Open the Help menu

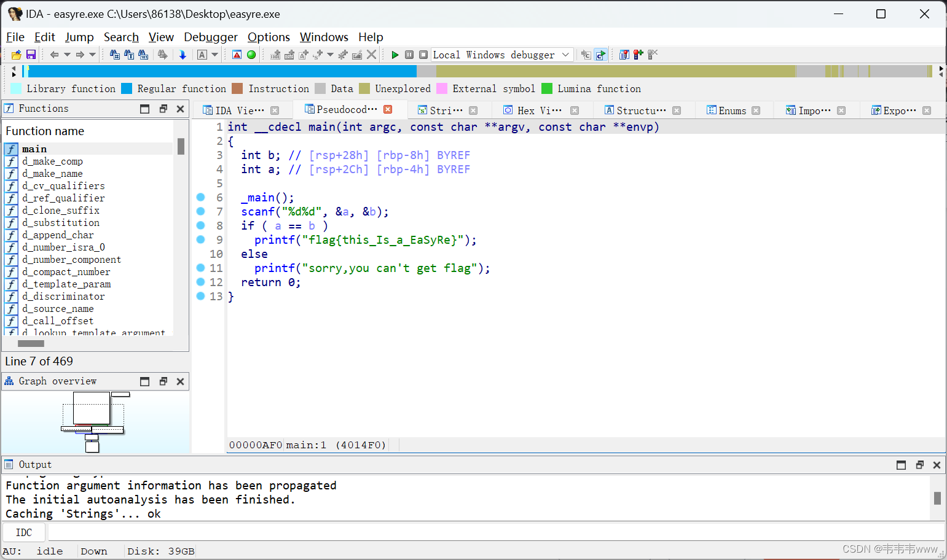371,37
